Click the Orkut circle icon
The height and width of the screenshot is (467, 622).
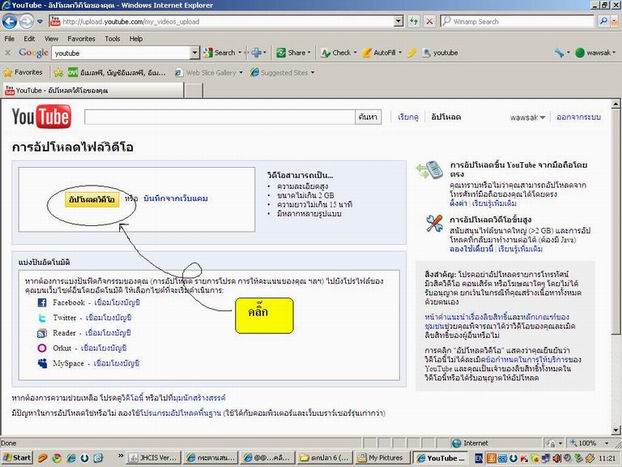[42, 348]
